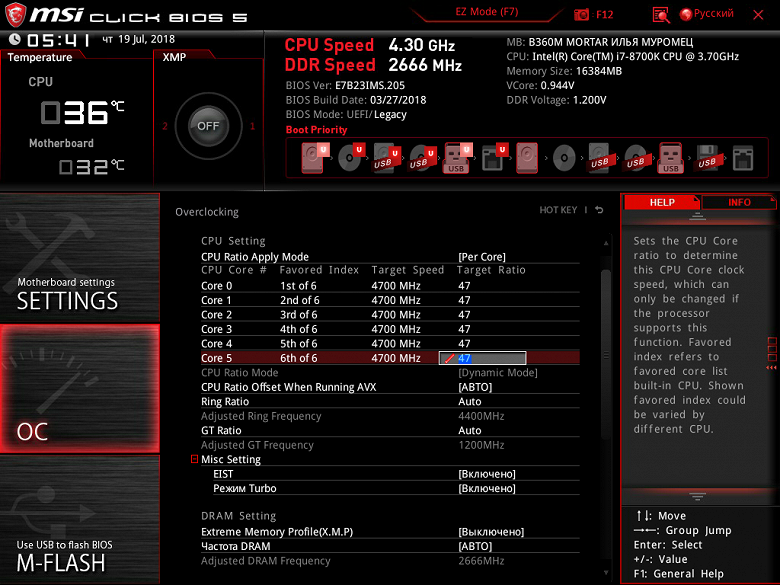This screenshot has height=585, width=780.
Task: Select USB floppy boot device icon
Action: click(x=707, y=158)
